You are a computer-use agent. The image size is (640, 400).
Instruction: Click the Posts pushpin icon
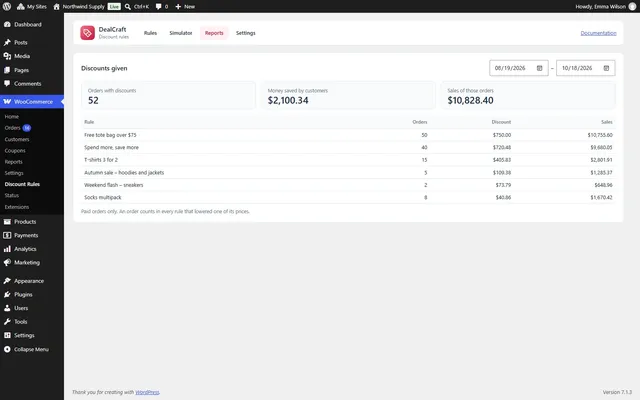(7, 42)
